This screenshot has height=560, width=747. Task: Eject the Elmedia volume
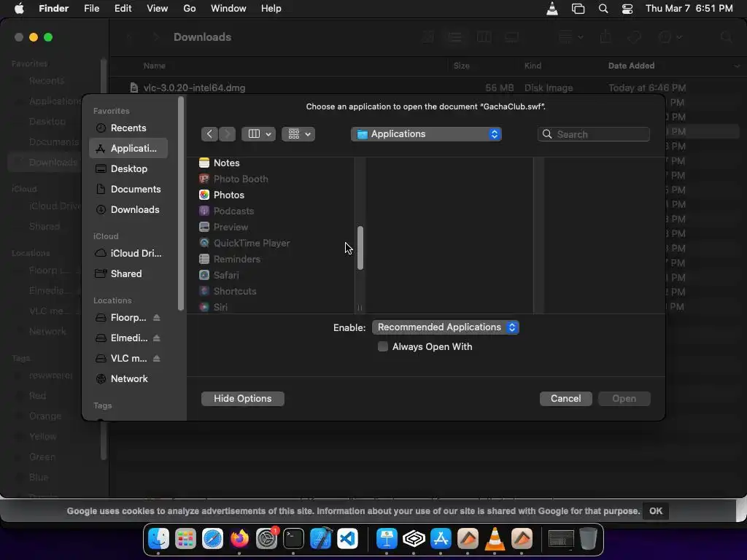pos(157,338)
